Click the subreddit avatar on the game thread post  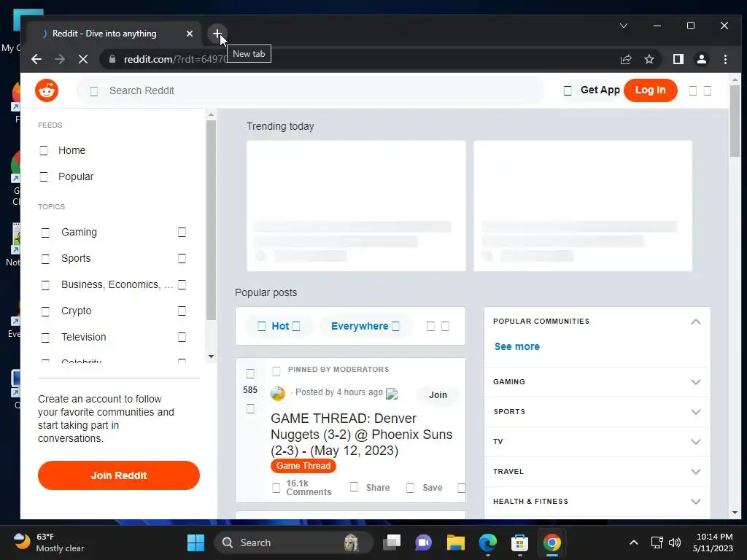click(278, 393)
